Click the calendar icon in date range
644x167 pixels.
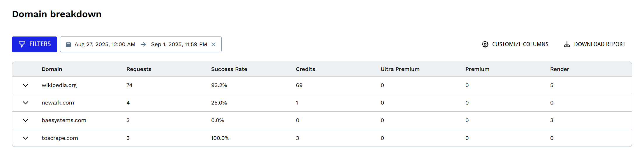(x=68, y=44)
